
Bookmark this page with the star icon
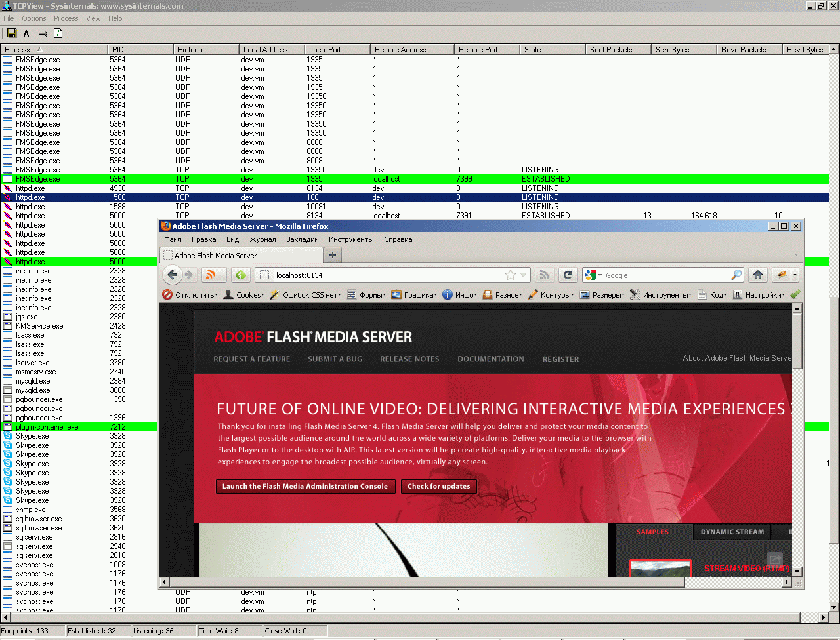511,275
